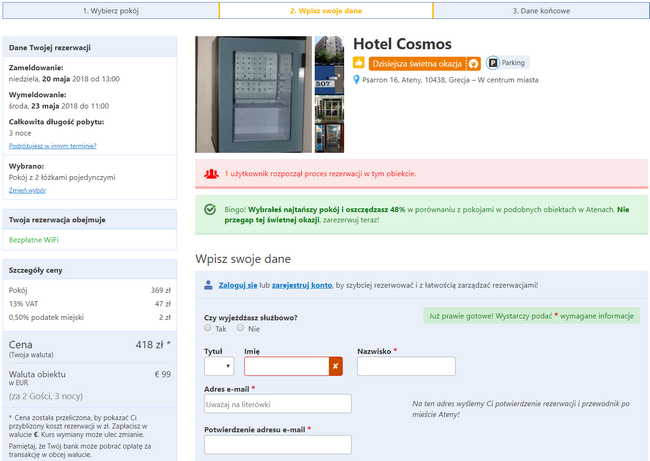Open step 3. Dane końcowe
The width and height of the screenshot is (650, 461).
[x=541, y=11]
